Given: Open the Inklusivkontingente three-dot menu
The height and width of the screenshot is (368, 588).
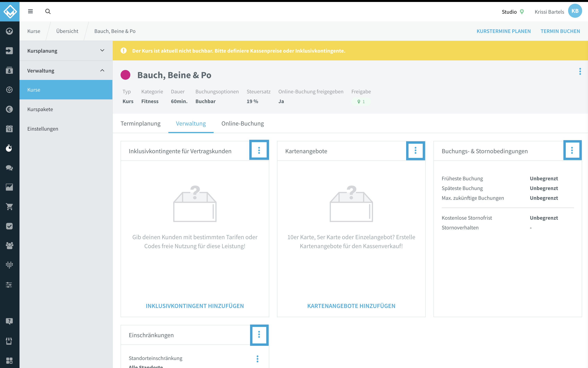Looking at the screenshot, I should (x=259, y=150).
